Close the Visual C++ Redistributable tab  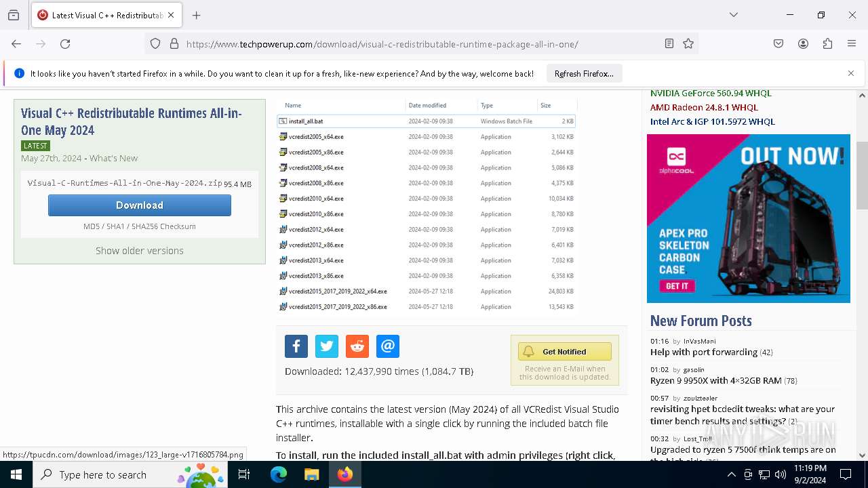pos(171,15)
